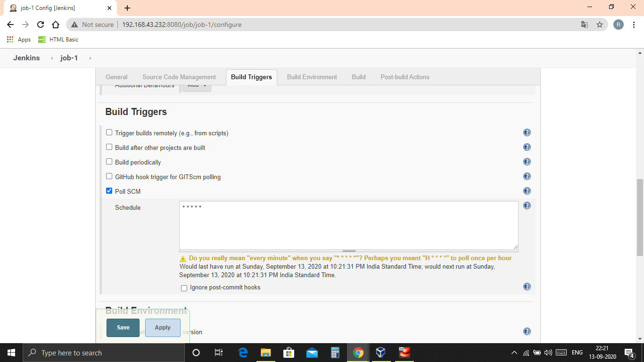The height and width of the screenshot is (362, 644).
Task: Select the Build Triggers tab
Action: 251,77
